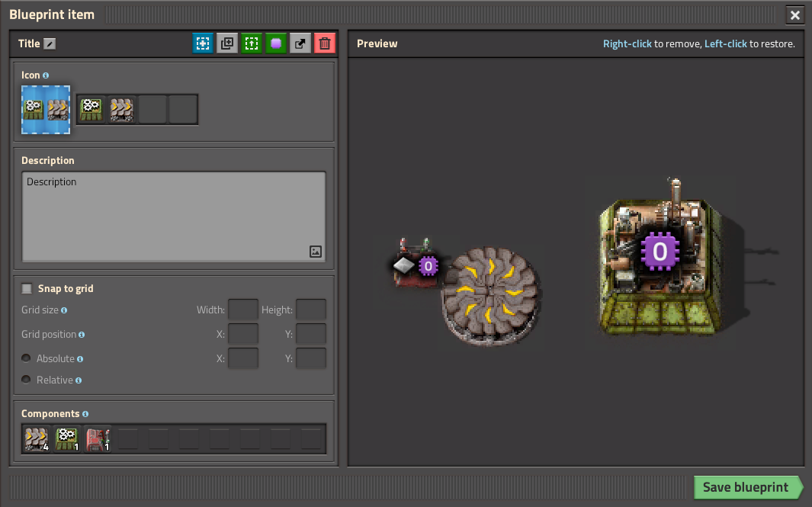The image size is (812, 507).
Task: Select the Relative radio button
Action: pos(27,380)
